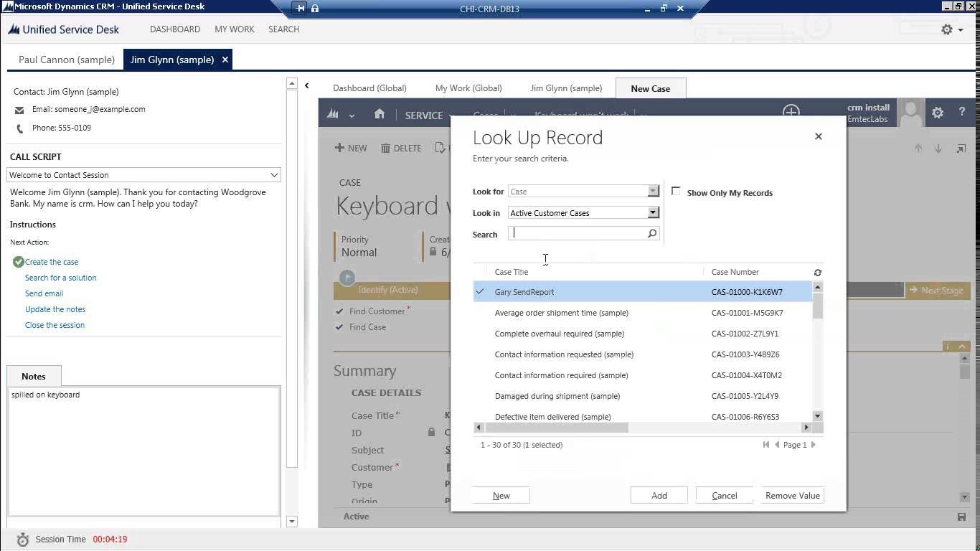Close the Look Up Record dialog
The image size is (980, 551).
pyautogui.click(x=818, y=136)
